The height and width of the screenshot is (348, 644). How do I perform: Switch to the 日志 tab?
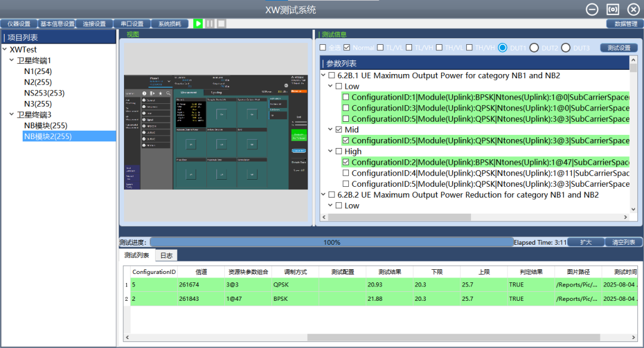point(166,255)
